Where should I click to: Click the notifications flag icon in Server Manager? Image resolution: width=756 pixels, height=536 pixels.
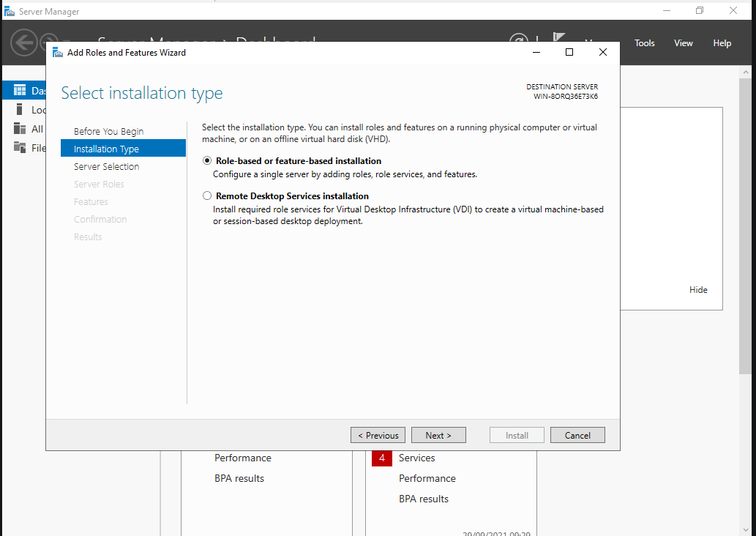point(559,37)
